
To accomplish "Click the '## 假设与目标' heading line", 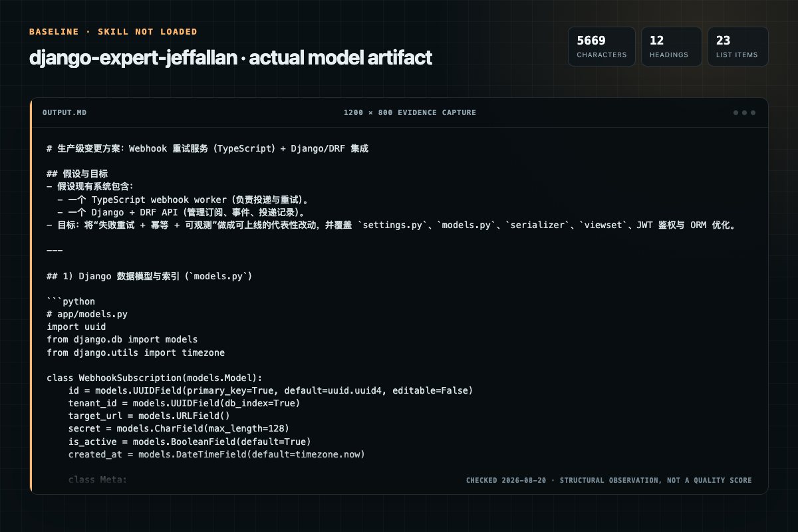I will pyautogui.click(x=77, y=174).
